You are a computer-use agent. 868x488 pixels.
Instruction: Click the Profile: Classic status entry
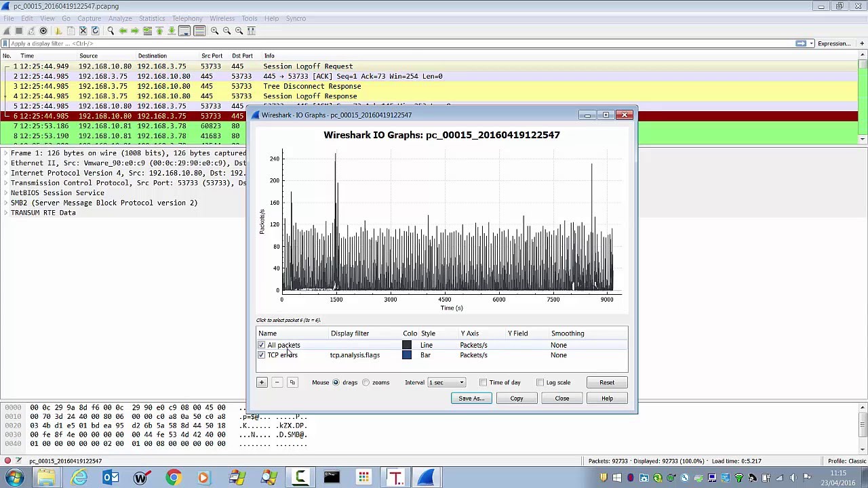pos(847,461)
